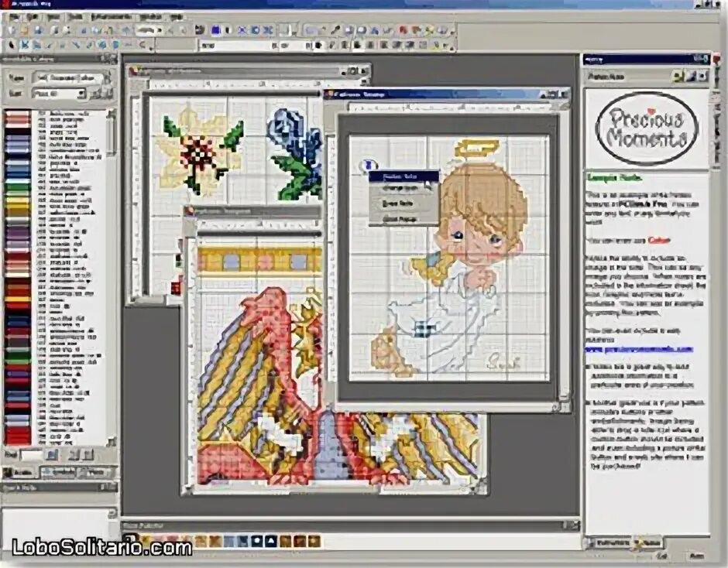Open the www.preciousmoments.com link in the note panel
This screenshot has width=728, height=568.
(x=639, y=349)
